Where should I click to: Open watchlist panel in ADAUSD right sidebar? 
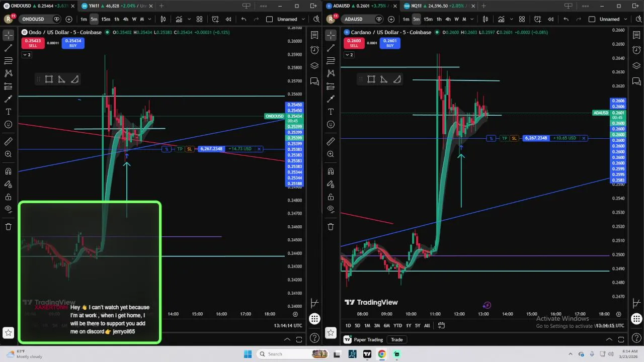[x=636, y=35]
